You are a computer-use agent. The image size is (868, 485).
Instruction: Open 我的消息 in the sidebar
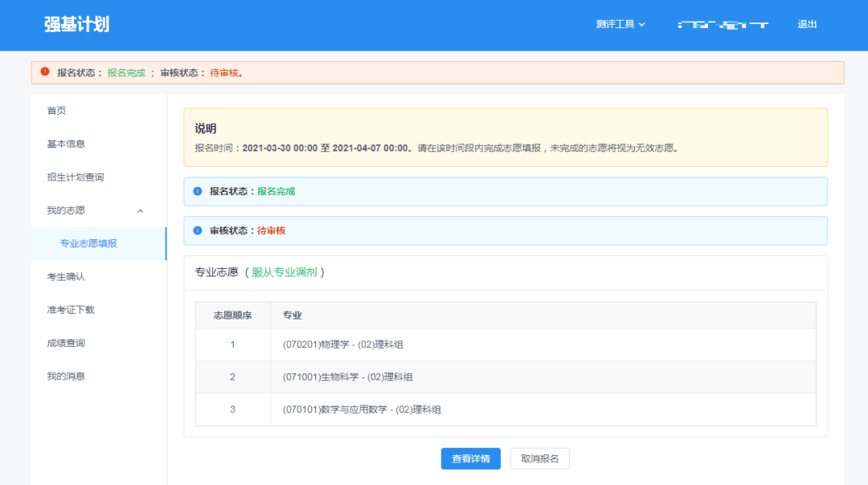pos(66,376)
